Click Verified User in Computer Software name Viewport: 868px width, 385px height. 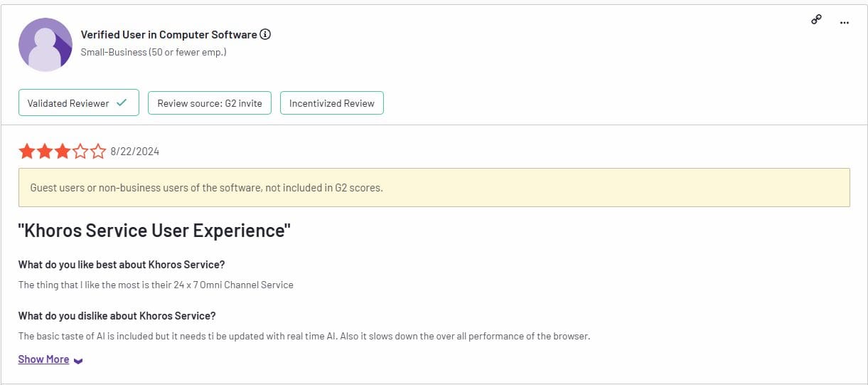tap(169, 34)
